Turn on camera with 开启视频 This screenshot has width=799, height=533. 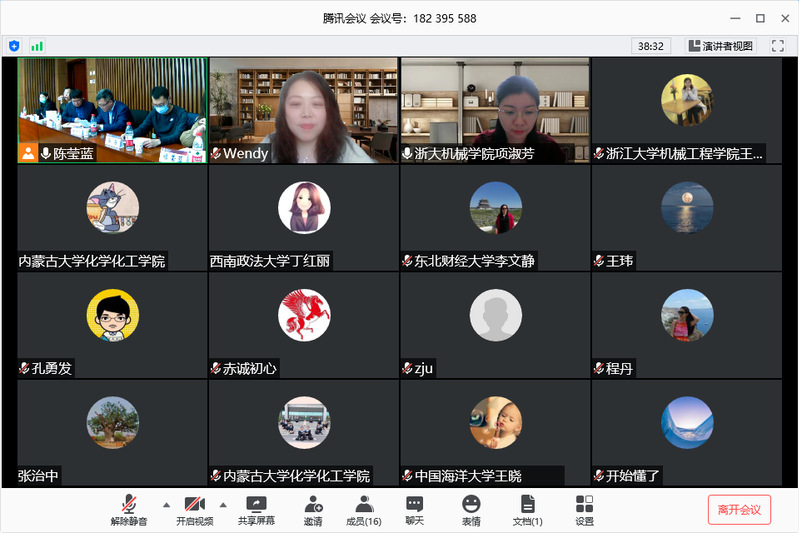tap(194, 509)
